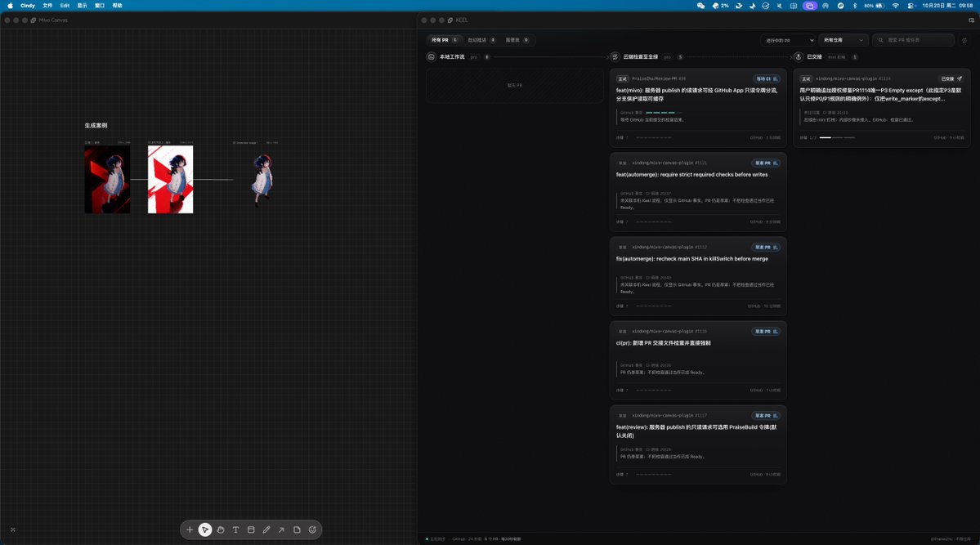Click the 草稿 PR badge on the ci(pr) card
This screenshot has height=545, width=980.
[766, 331]
